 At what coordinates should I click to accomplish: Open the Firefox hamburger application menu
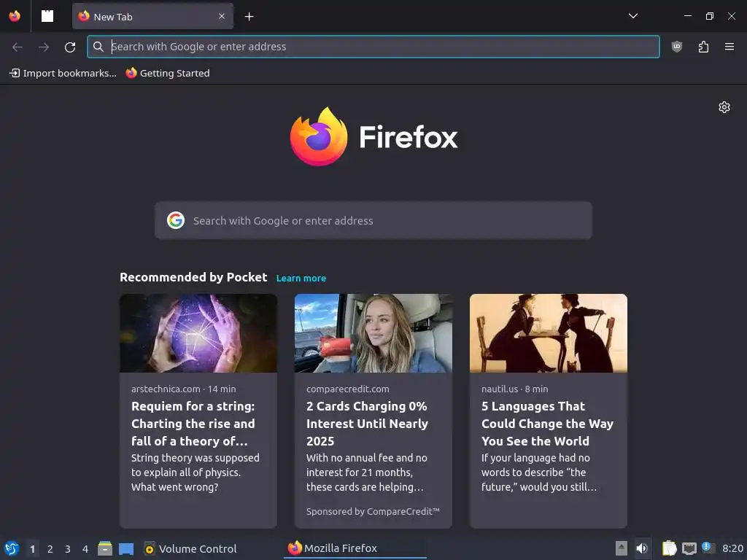[x=729, y=47]
